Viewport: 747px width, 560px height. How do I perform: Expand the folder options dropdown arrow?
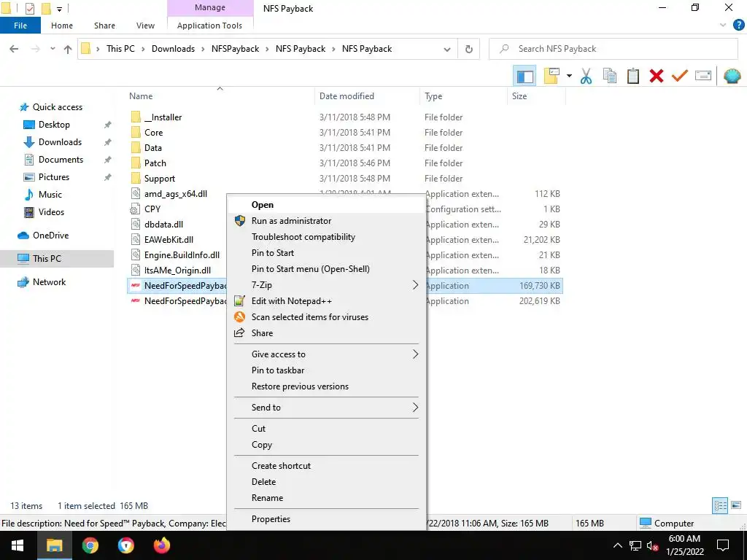569,76
